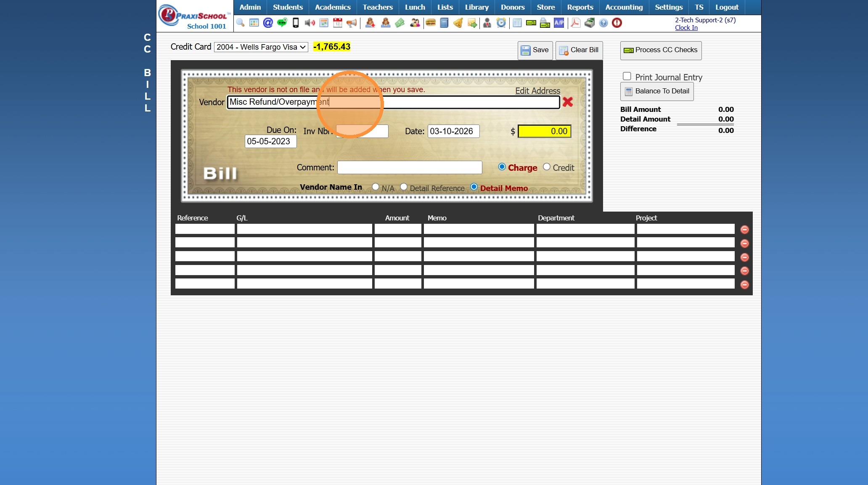Click the alarm clock icon
Viewport: 868px width, 485px height.
[x=501, y=23]
